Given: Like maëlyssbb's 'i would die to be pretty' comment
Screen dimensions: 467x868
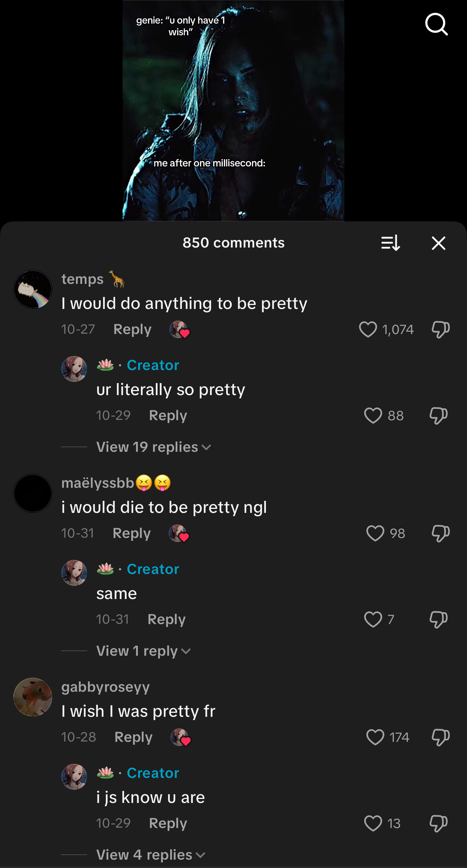Looking at the screenshot, I should (375, 533).
